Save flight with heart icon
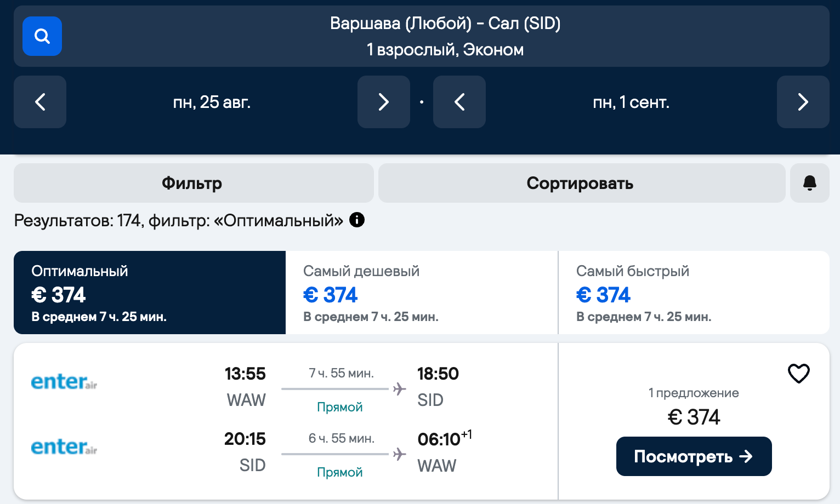 coord(798,374)
